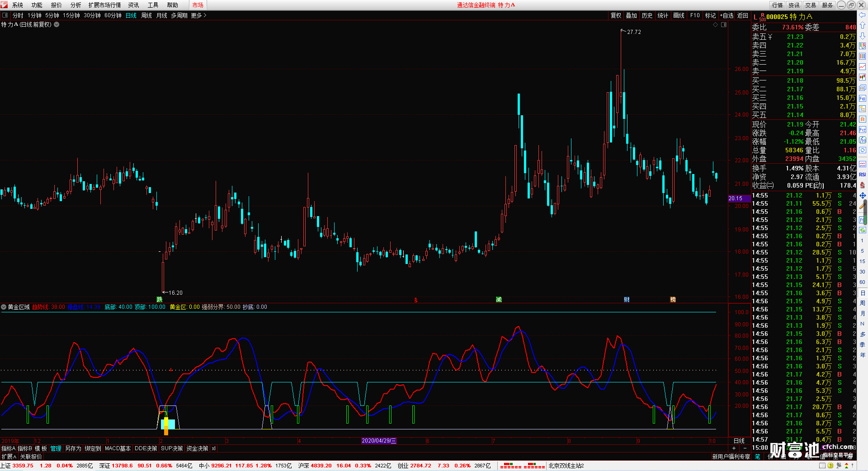
Task: Open the 扩展市场行情 menu
Action: click(105, 5)
